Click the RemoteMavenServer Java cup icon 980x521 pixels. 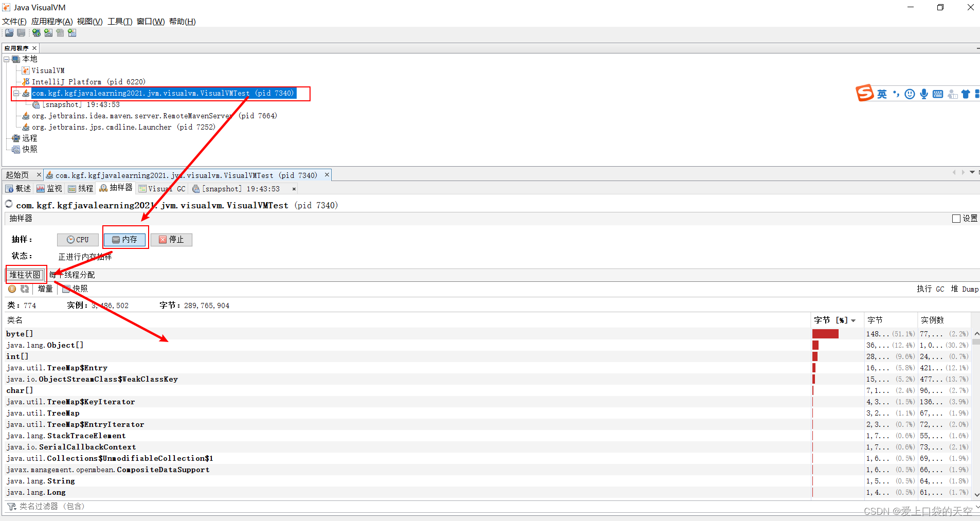click(26, 116)
